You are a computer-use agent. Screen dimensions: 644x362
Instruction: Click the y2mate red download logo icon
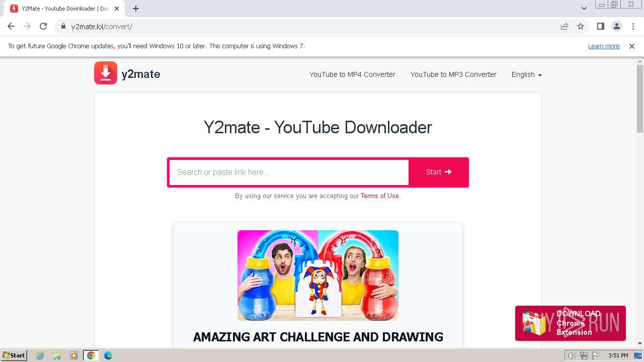[x=106, y=73]
